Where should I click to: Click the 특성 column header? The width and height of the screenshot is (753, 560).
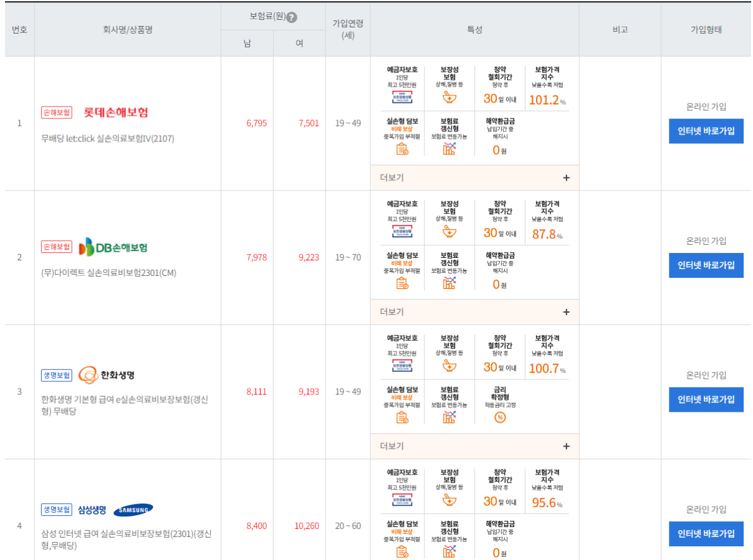click(x=475, y=29)
